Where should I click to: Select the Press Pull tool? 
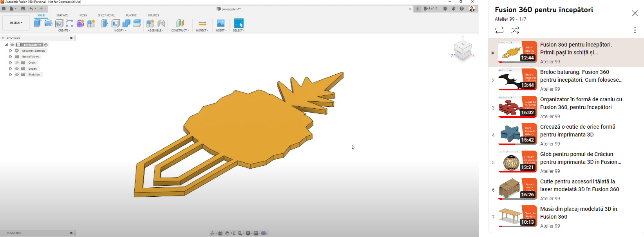[x=105, y=23]
